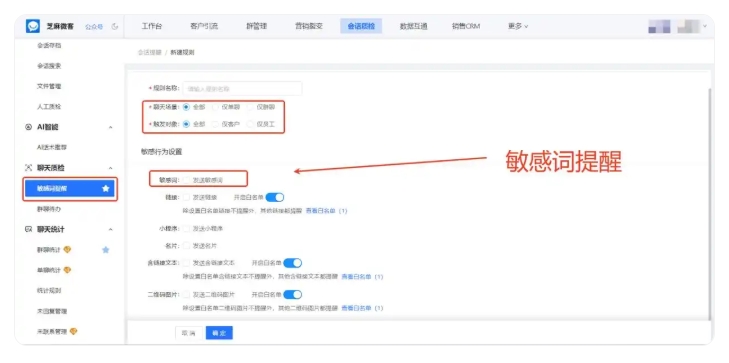Screen dimensions: 729x363
Task: Open the 群管理 tab
Action: pyautogui.click(x=257, y=26)
